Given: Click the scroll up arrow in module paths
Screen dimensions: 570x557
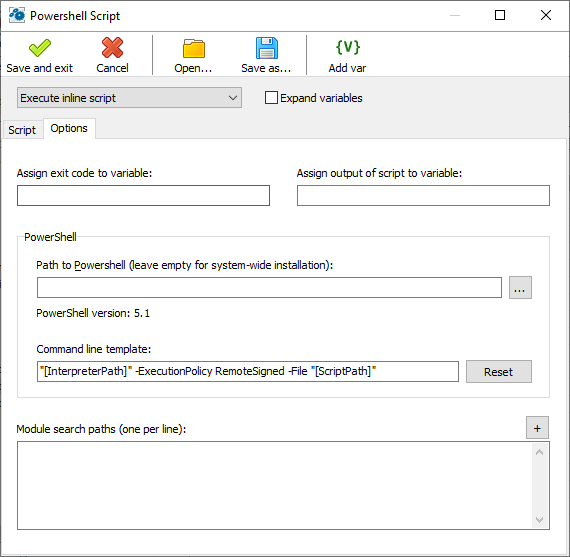Looking at the screenshot, I should point(539,452).
